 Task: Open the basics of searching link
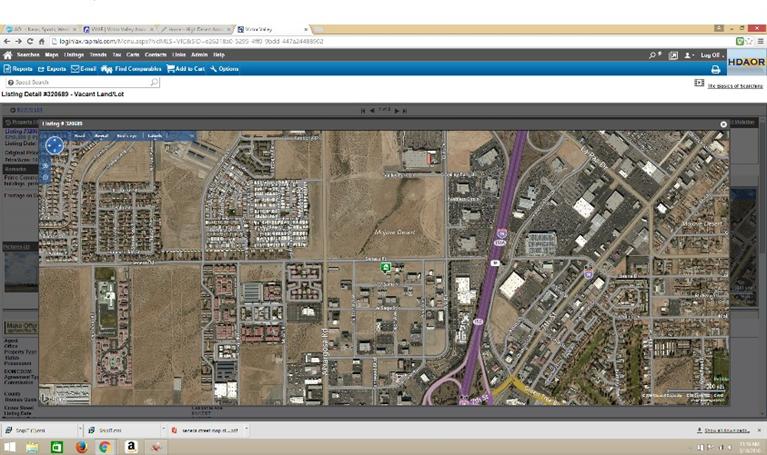tap(735, 86)
